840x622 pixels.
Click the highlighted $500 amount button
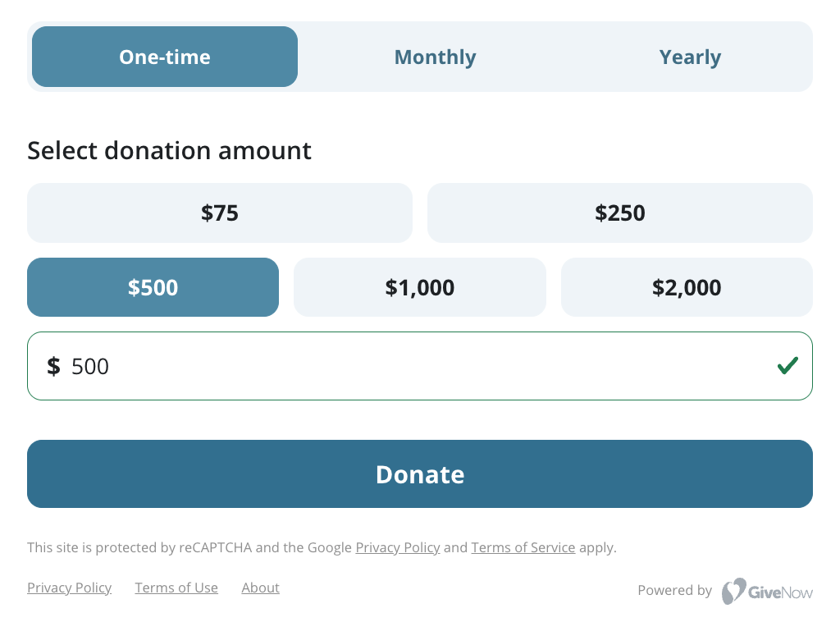coord(153,287)
